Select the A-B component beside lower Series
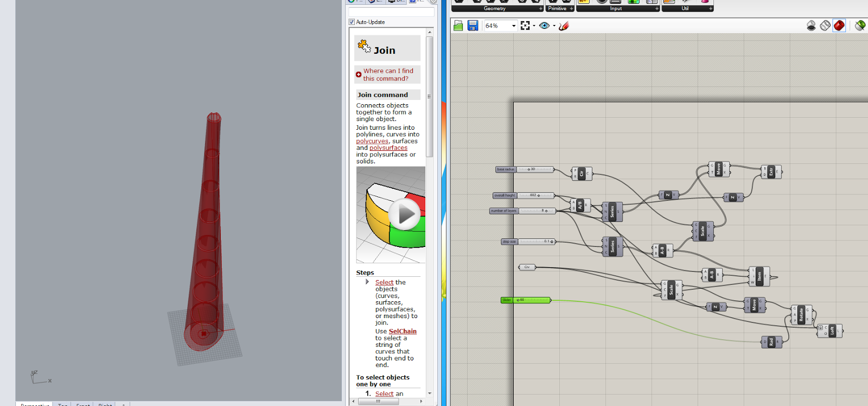The width and height of the screenshot is (868, 406). tap(662, 250)
